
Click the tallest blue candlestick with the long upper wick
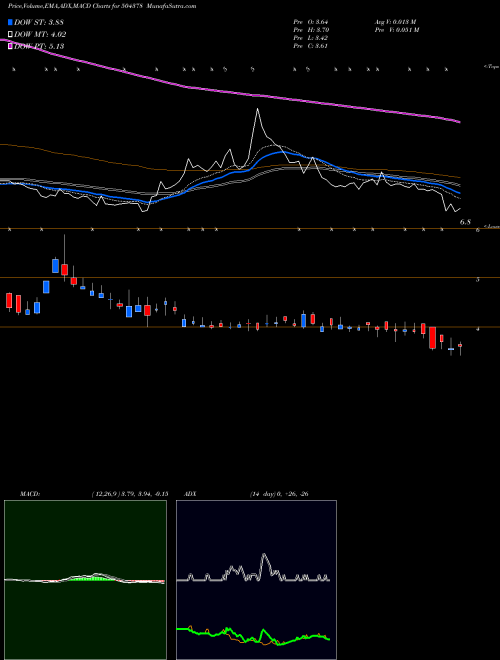coord(55,266)
